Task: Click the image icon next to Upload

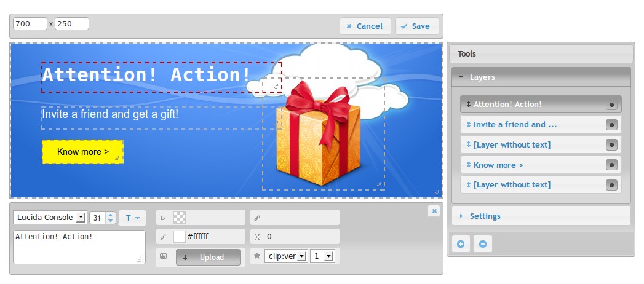Action: click(163, 256)
